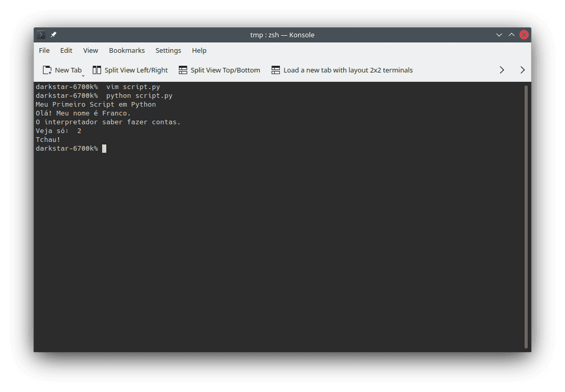Open the Edit menu
Screen dimensions: 565x392
click(66, 50)
